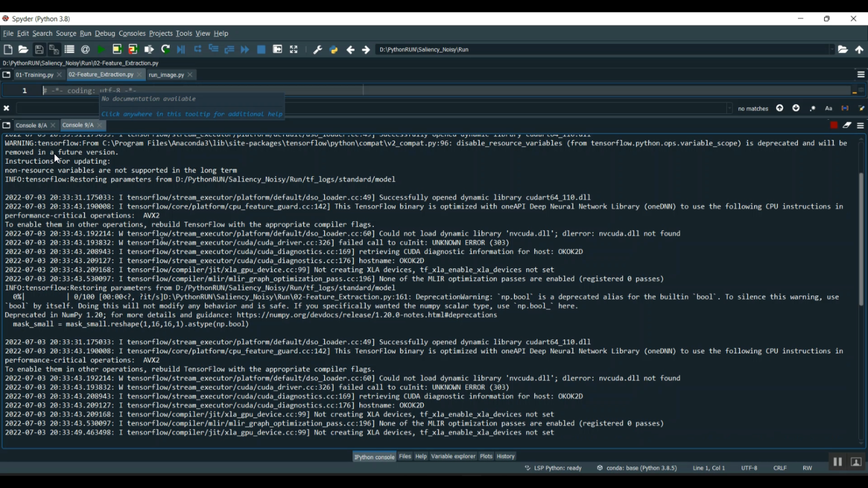Screen dimensions: 868x488
Task: Toggle whole words search option
Action: tap(845, 108)
